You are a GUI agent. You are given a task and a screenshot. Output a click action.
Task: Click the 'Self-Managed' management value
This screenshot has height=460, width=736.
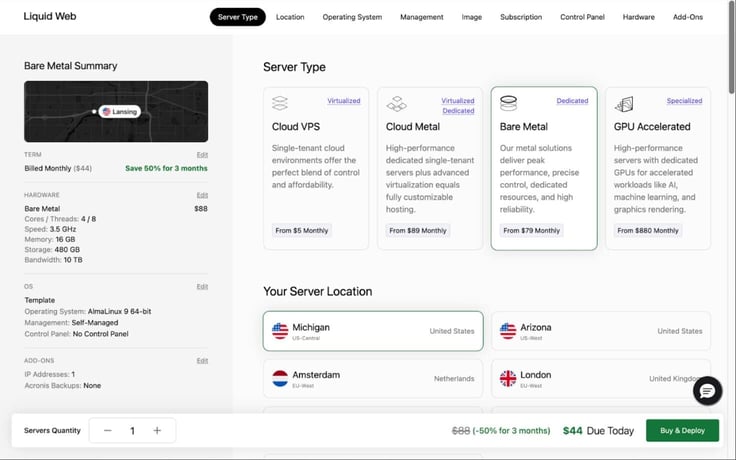click(x=95, y=323)
